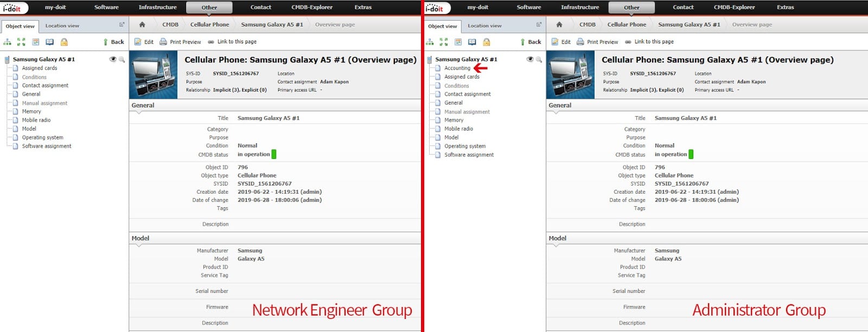Select Samsung Galaxy A5 #1 root in left tree

[44, 60]
